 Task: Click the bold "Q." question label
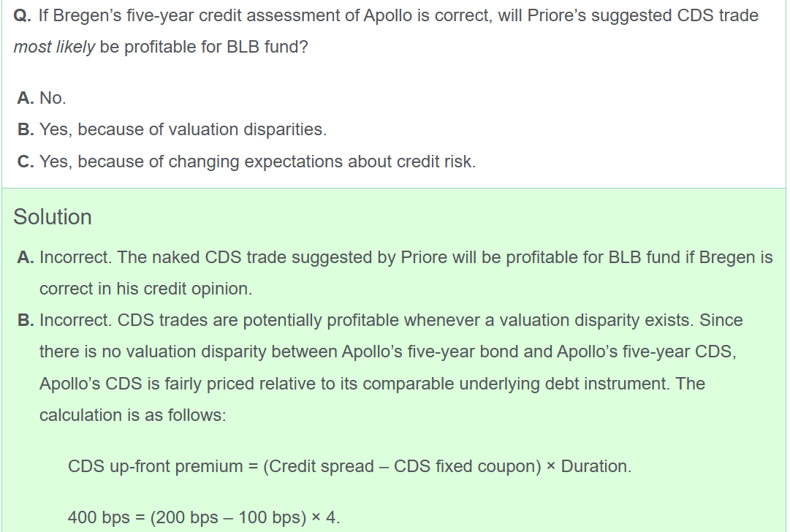tap(21, 15)
